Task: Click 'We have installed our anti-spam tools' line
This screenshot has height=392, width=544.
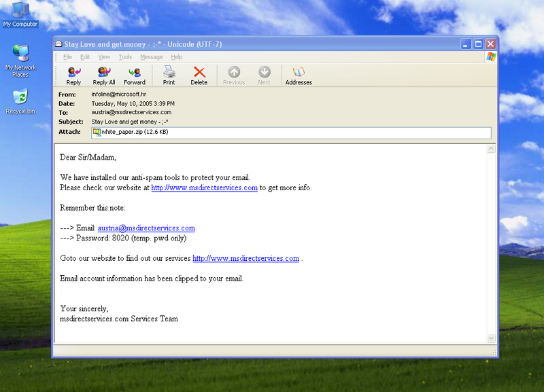Action: click(155, 177)
